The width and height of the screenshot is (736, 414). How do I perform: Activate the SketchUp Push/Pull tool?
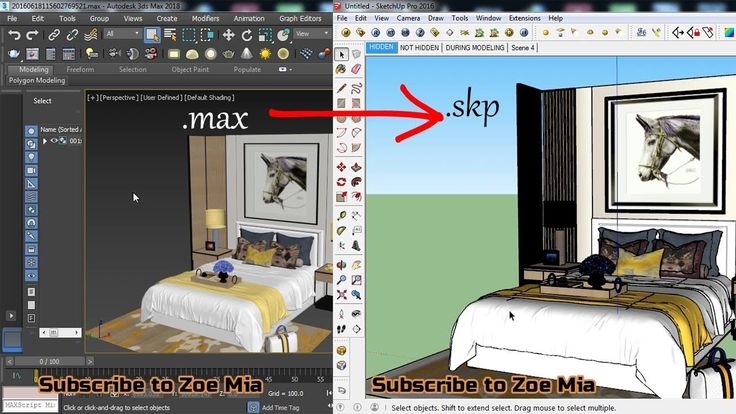(x=356, y=167)
